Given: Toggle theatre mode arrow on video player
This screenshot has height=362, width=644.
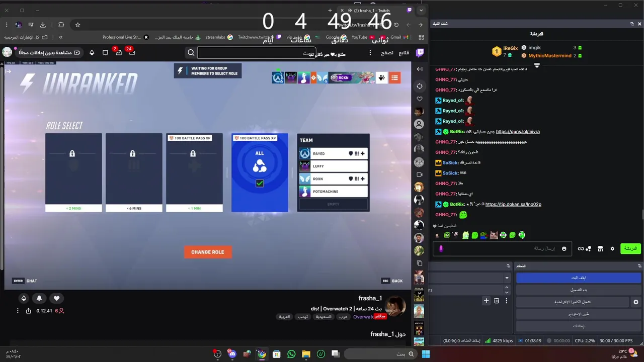Looking at the screenshot, I should [x=8, y=71].
